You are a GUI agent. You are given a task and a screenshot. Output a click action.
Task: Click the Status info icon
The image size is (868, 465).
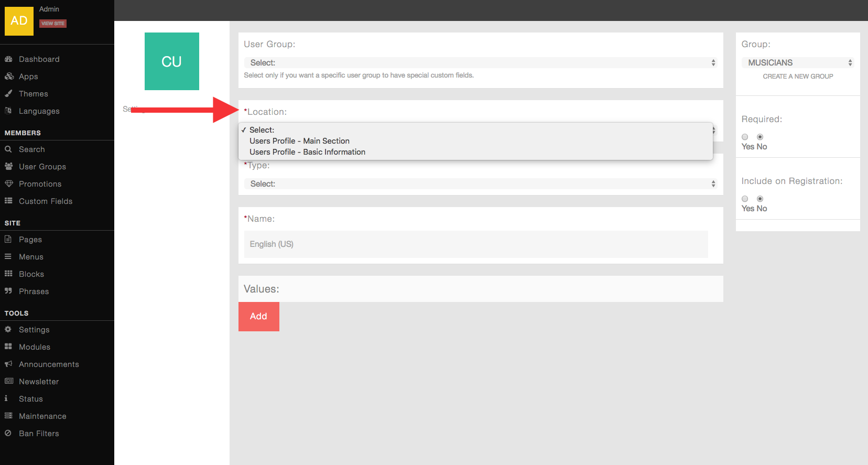6,398
